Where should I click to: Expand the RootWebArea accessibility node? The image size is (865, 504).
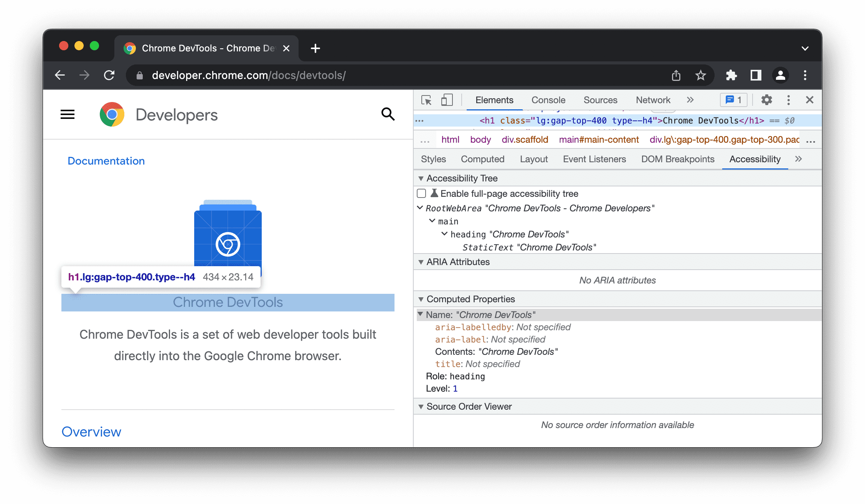coord(420,208)
